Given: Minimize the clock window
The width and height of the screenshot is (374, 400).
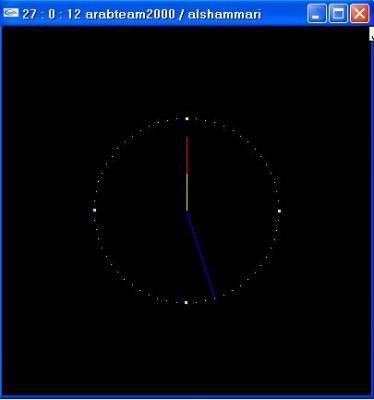Looking at the screenshot, I should 317,14.
